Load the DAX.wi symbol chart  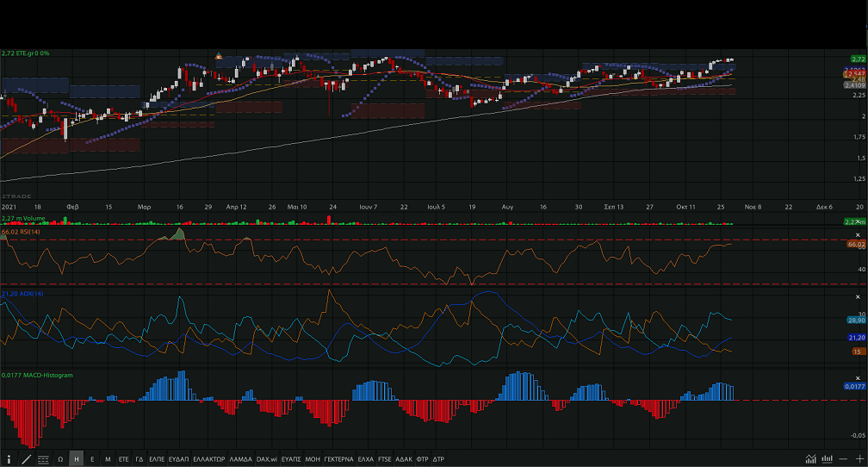tap(268, 459)
